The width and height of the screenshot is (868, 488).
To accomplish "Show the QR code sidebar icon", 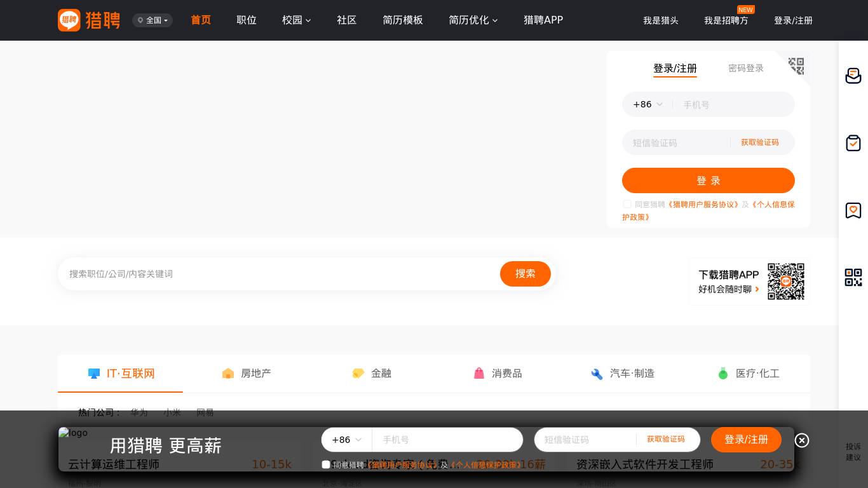I will [853, 278].
